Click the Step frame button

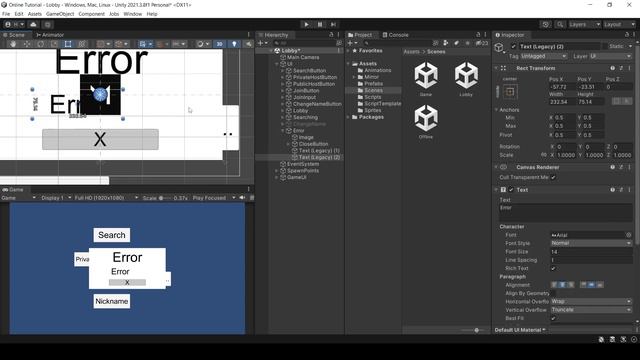(333, 24)
